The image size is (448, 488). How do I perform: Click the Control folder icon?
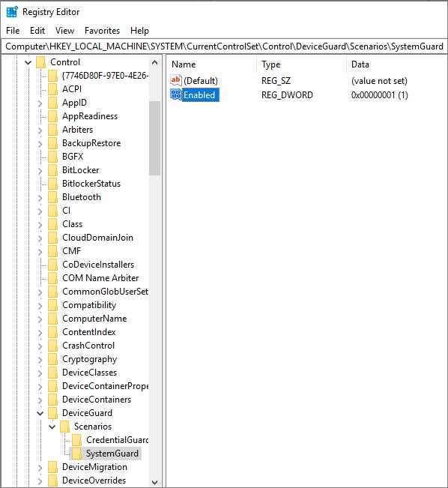click(x=40, y=62)
